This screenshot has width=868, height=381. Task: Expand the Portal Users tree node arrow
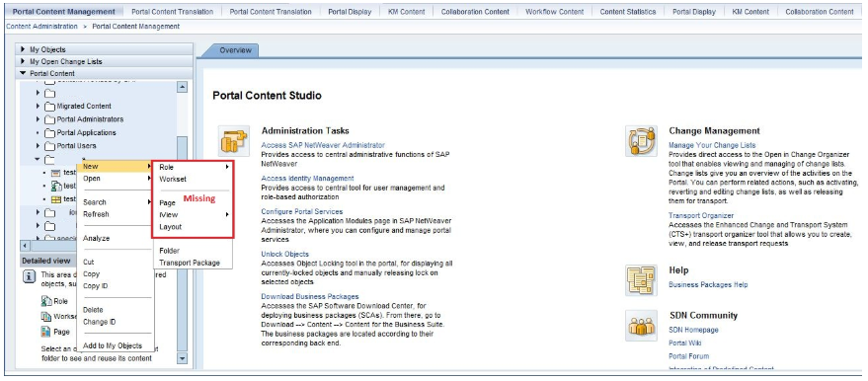click(38, 146)
